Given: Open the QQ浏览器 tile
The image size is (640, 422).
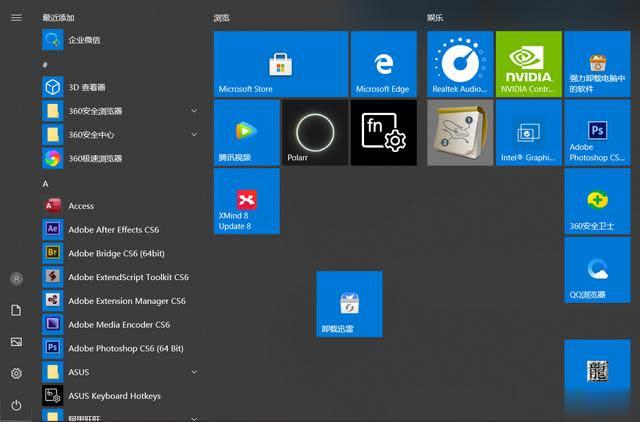Looking at the screenshot, I should [x=597, y=270].
